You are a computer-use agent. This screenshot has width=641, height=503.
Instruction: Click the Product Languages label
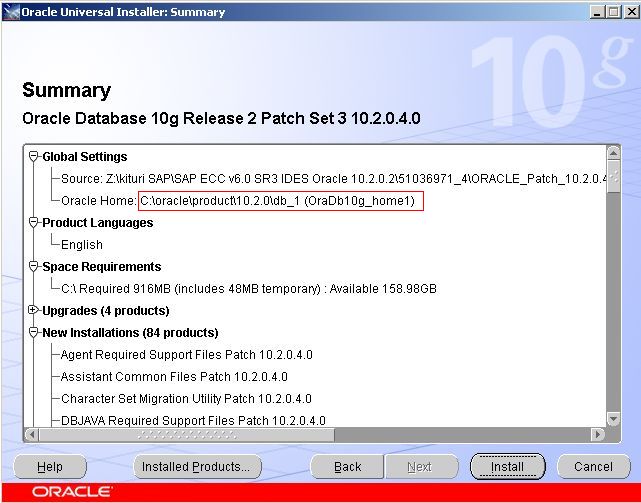[x=98, y=223]
